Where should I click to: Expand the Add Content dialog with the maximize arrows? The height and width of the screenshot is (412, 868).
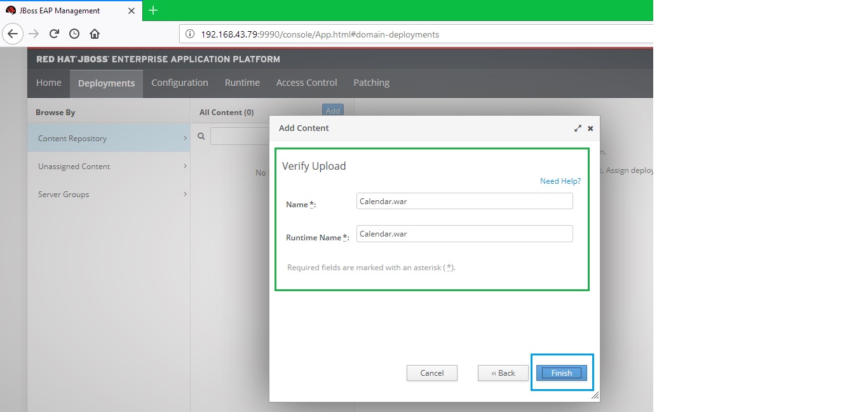click(578, 128)
